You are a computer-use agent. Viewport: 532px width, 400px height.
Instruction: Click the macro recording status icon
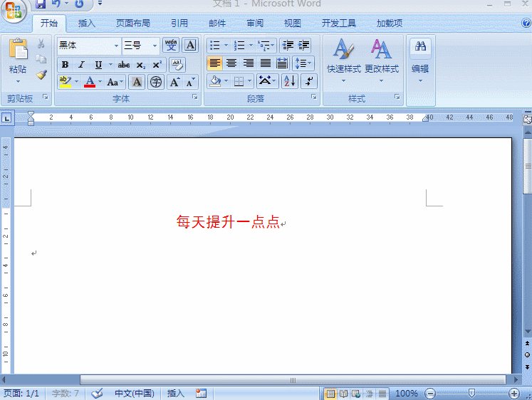[x=201, y=393]
